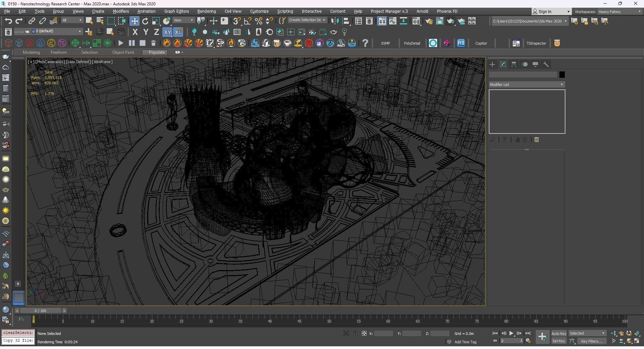Click frame 50 on the timeline
Screen dimensions: 644x349
pos(329,321)
